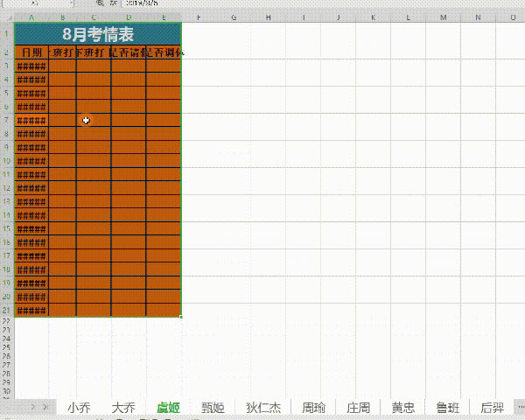The height and width of the screenshot is (420, 525).
Task: Click the formula bar input showing the date
Action: (x=321, y=3)
